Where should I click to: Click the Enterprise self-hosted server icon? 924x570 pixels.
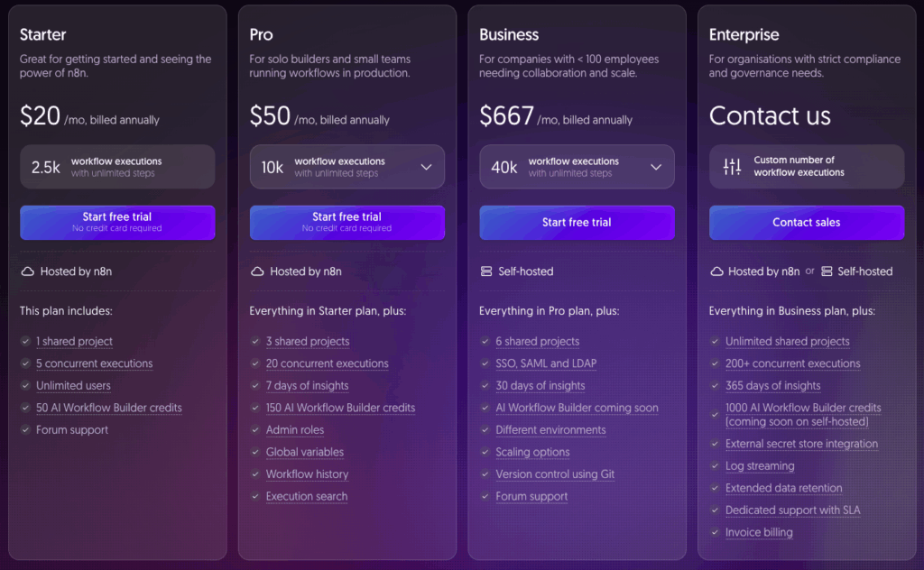pyautogui.click(x=827, y=271)
